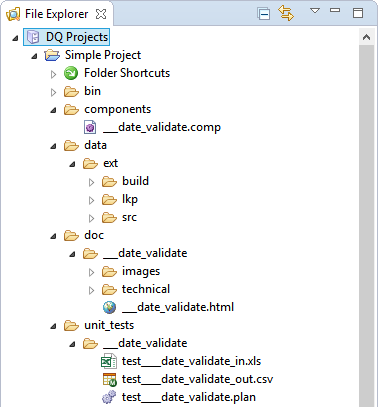Click the Collapse All toolbar icon
This screenshot has width=378, height=407.
[263, 14]
